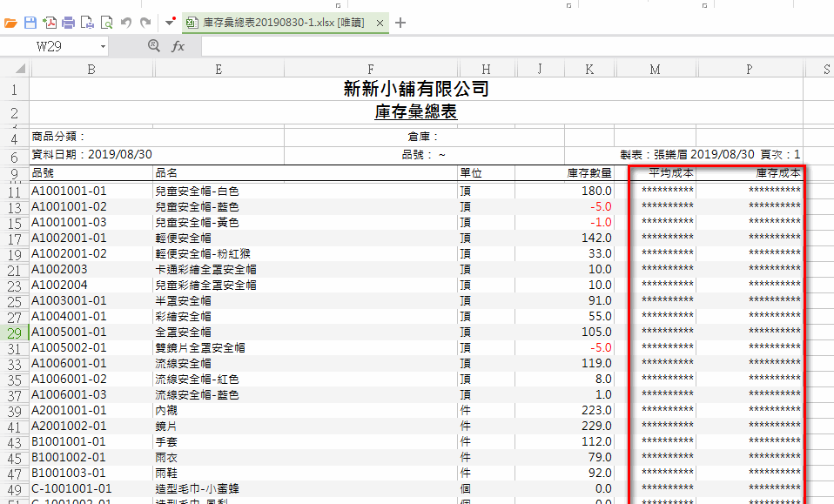Select column F header
834x504 pixels.
coord(371,69)
